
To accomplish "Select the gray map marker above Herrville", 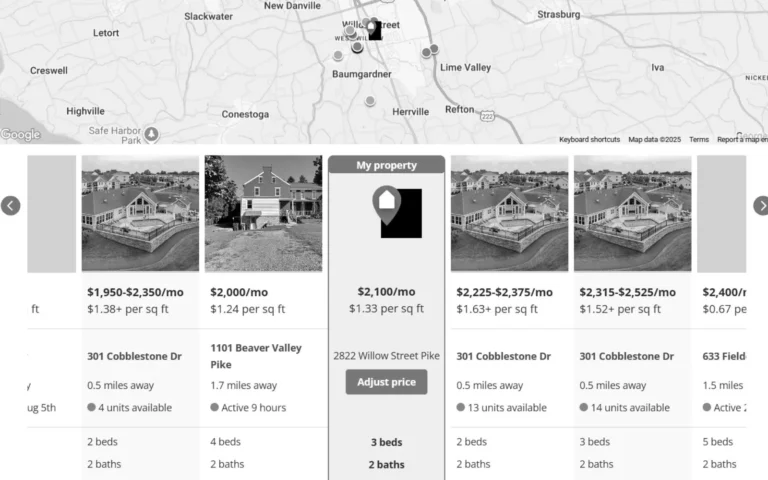I will pos(370,100).
